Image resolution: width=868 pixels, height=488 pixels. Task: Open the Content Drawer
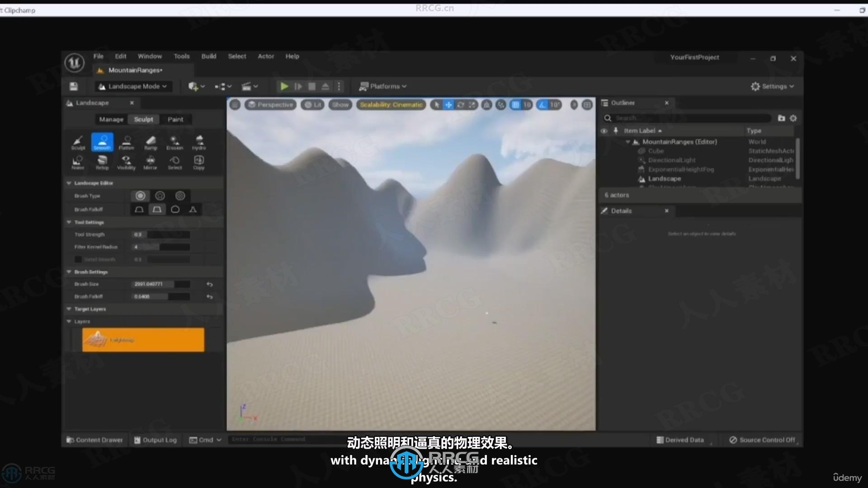pos(94,440)
